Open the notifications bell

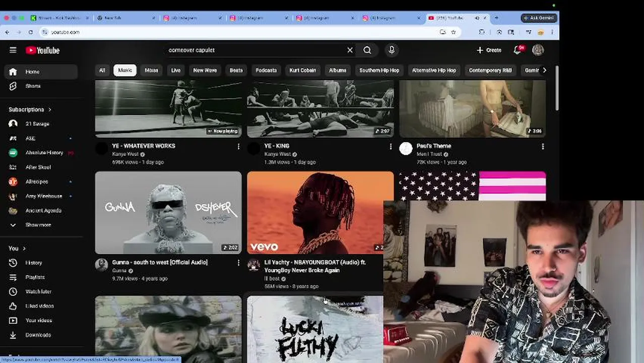(518, 50)
